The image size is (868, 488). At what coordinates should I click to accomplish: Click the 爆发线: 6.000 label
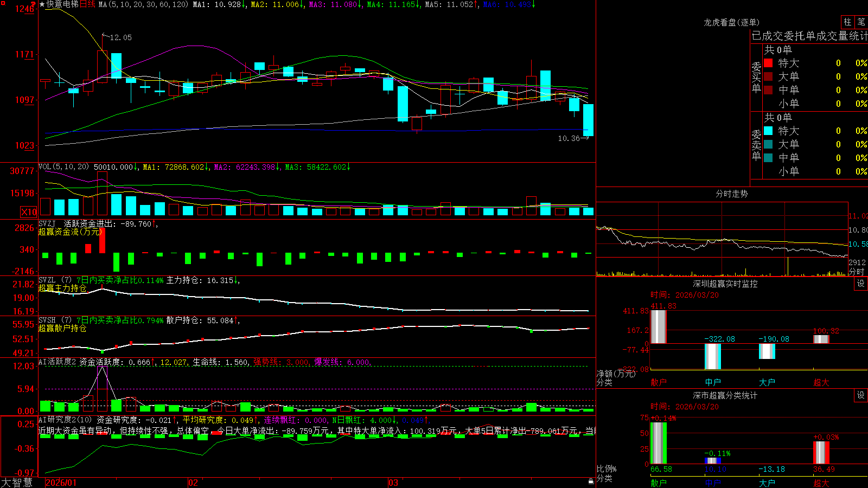(342, 362)
